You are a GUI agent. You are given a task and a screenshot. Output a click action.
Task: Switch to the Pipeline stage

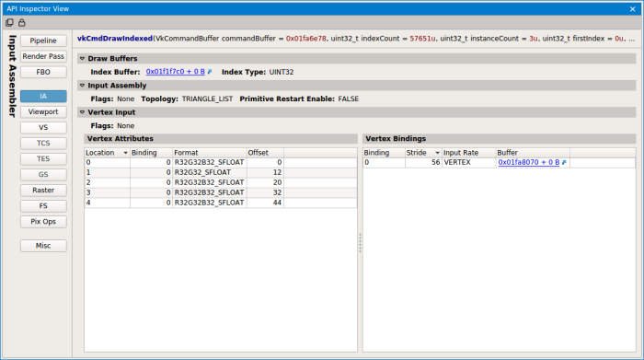coord(43,41)
